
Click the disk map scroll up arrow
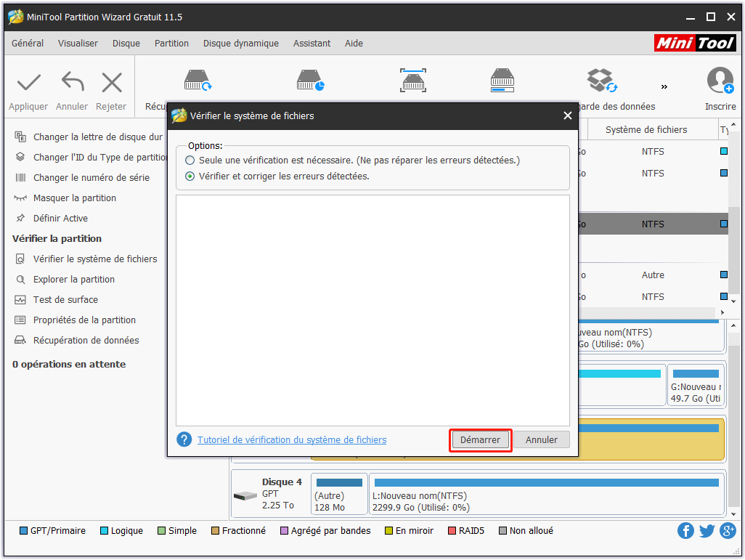pos(733,325)
